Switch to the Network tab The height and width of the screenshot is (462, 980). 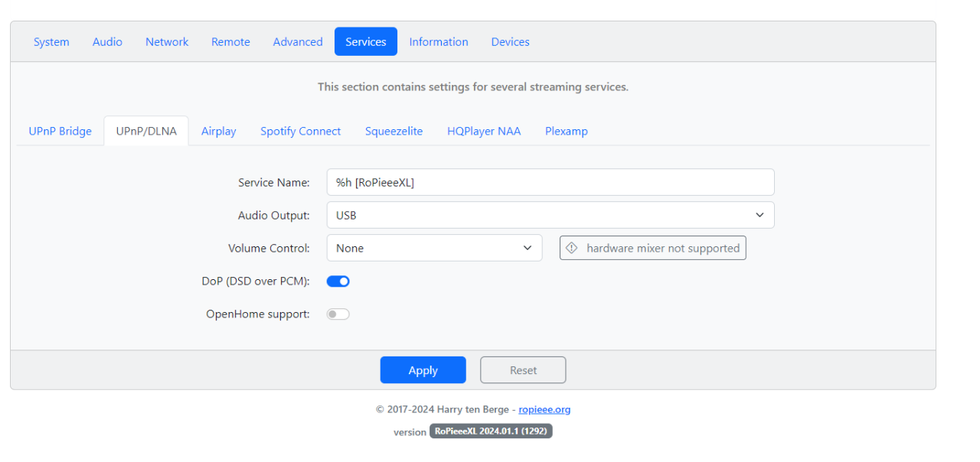(x=167, y=42)
